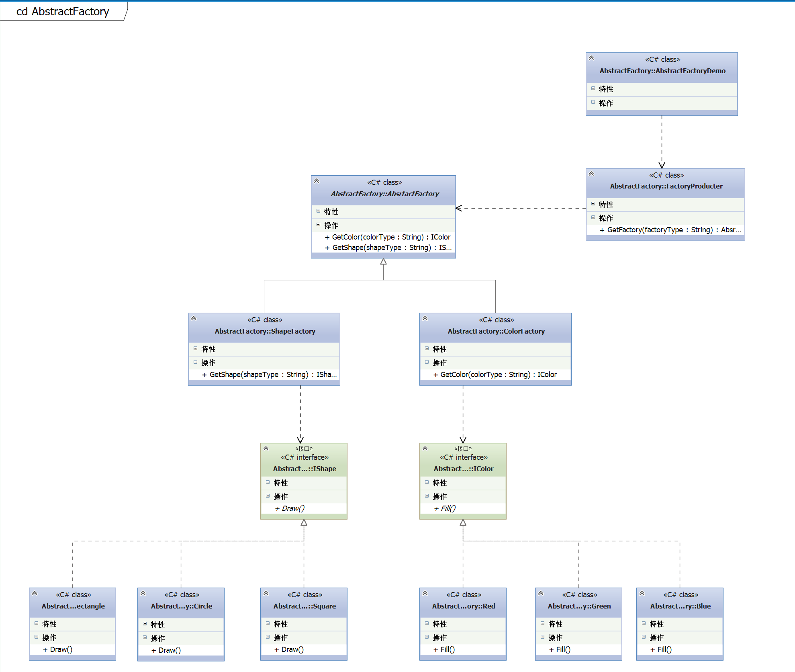This screenshot has height=672, width=795.
Task: Collapse the 操作 compartment of the Blue class
Action: click(x=644, y=637)
